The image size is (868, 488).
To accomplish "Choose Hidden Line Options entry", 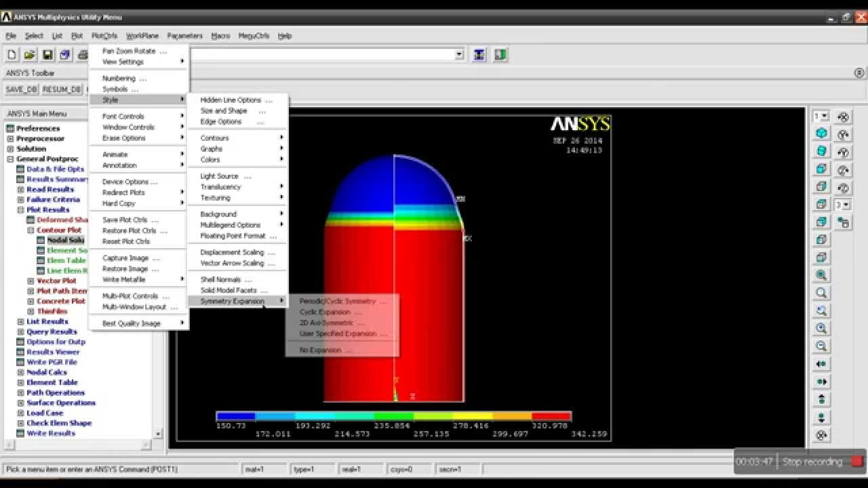I will coord(237,100).
